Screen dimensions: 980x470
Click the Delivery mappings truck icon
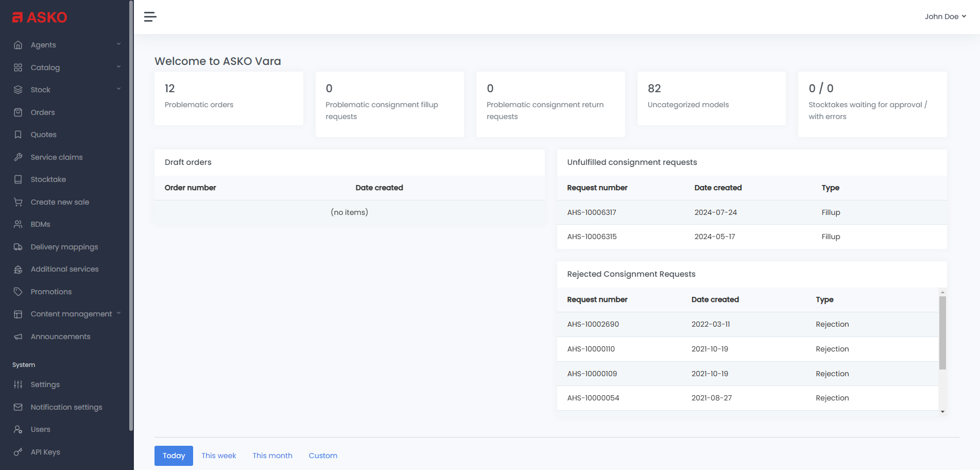click(18, 247)
